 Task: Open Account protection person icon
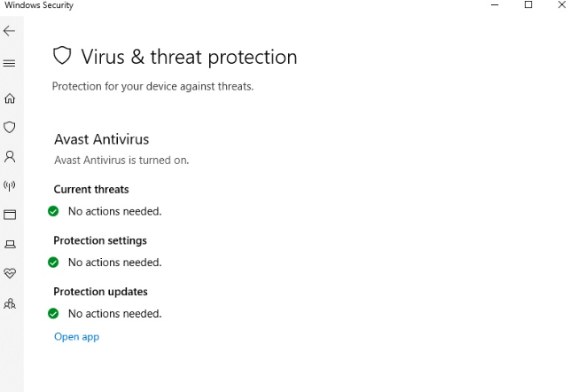point(10,157)
